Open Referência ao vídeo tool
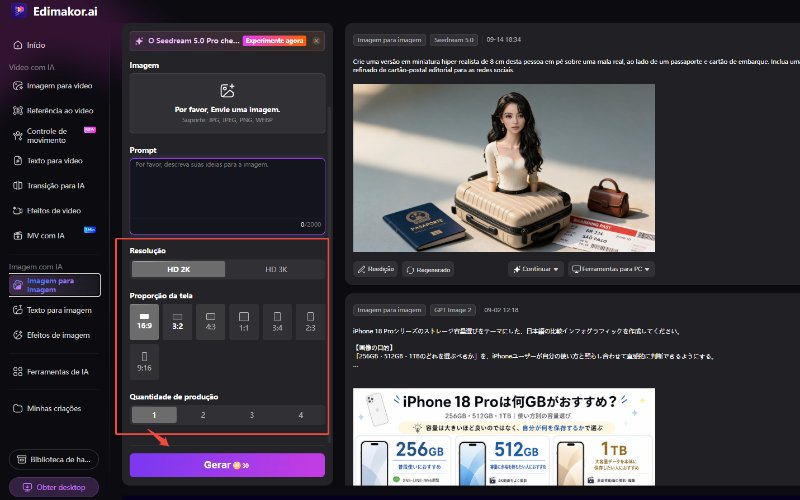The image size is (800, 500). [53, 110]
